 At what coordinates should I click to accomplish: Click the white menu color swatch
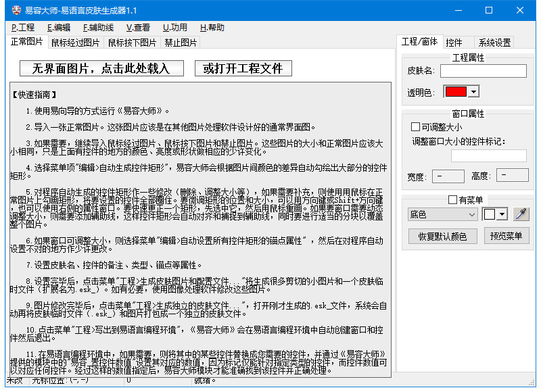pyautogui.click(x=490, y=214)
